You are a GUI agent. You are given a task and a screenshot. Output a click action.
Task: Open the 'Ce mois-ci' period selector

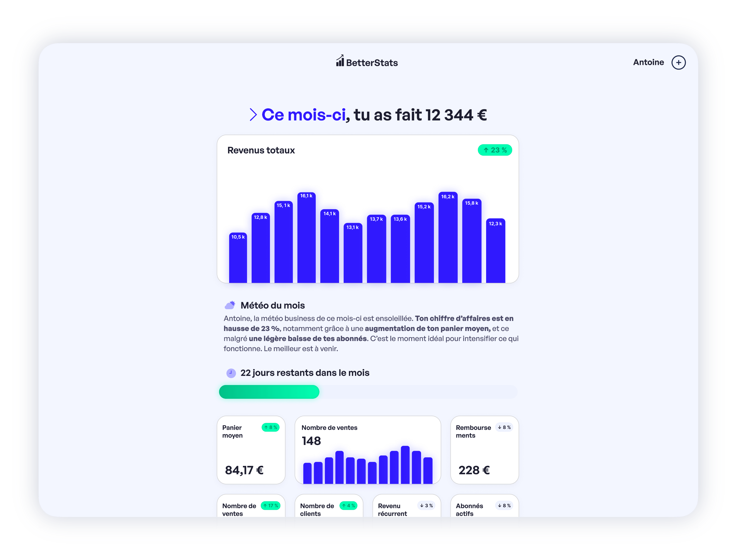pyautogui.click(x=304, y=115)
